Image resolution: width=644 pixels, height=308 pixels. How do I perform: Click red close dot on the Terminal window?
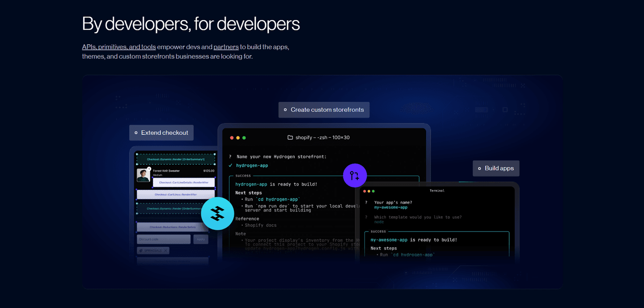[365, 191]
